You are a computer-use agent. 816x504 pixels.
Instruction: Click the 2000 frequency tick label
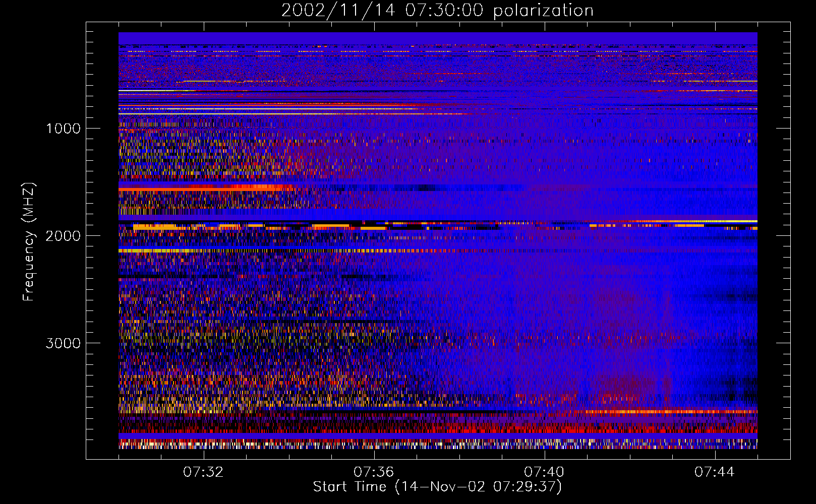tap(64, 236)
